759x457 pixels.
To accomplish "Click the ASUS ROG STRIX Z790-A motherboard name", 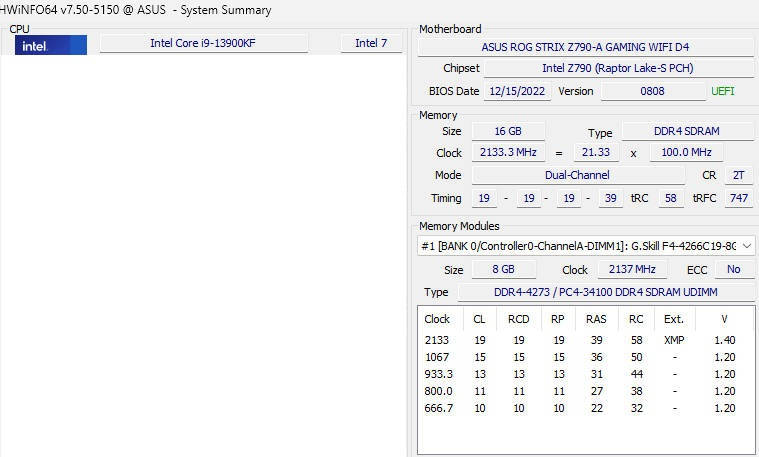I will [585, 47].
